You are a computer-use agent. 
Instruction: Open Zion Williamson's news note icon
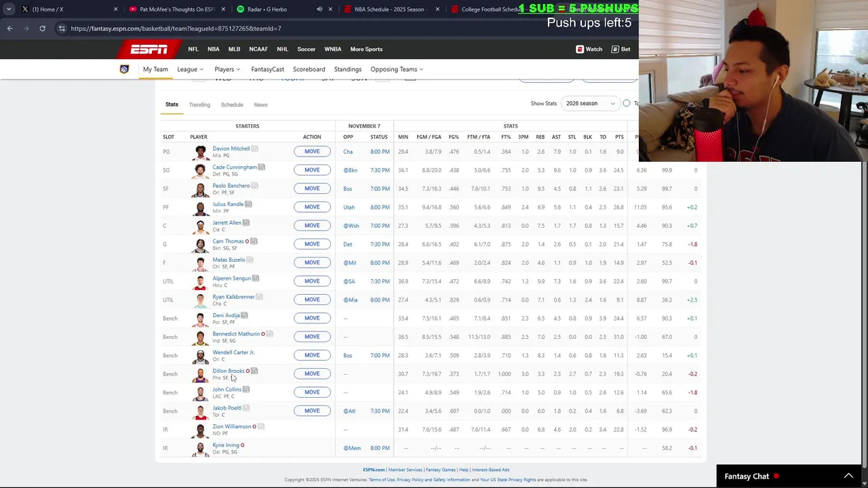pyautogui.click(x=261, y=426)
